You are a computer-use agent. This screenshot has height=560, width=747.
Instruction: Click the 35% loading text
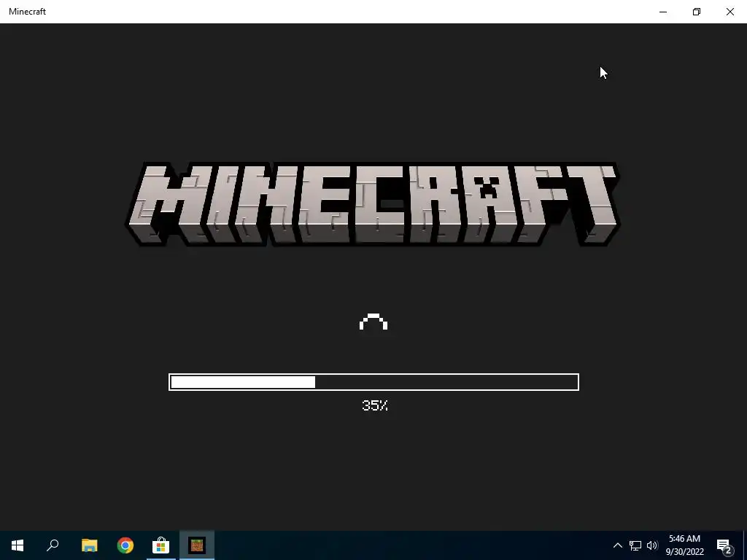(x=375, y=405)
